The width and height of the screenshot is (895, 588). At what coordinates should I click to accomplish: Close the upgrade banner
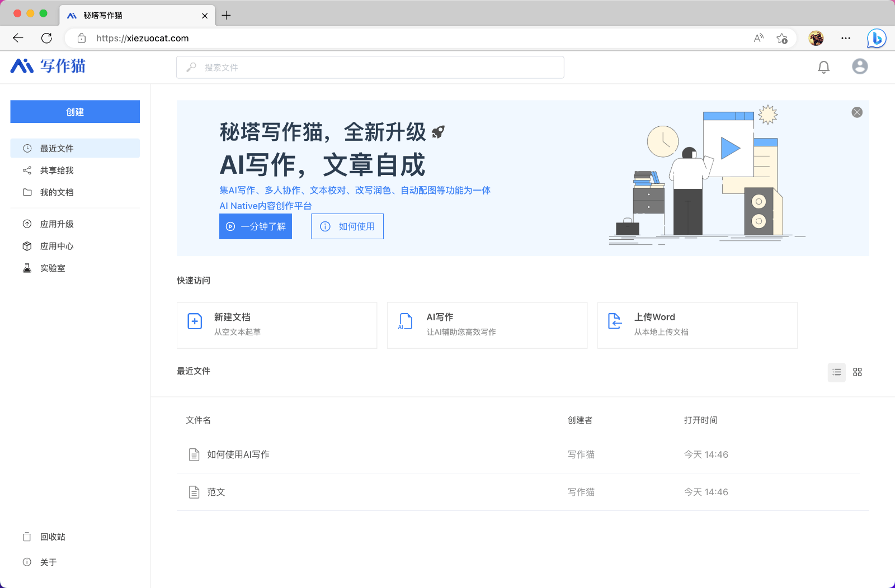coord(857,112)
